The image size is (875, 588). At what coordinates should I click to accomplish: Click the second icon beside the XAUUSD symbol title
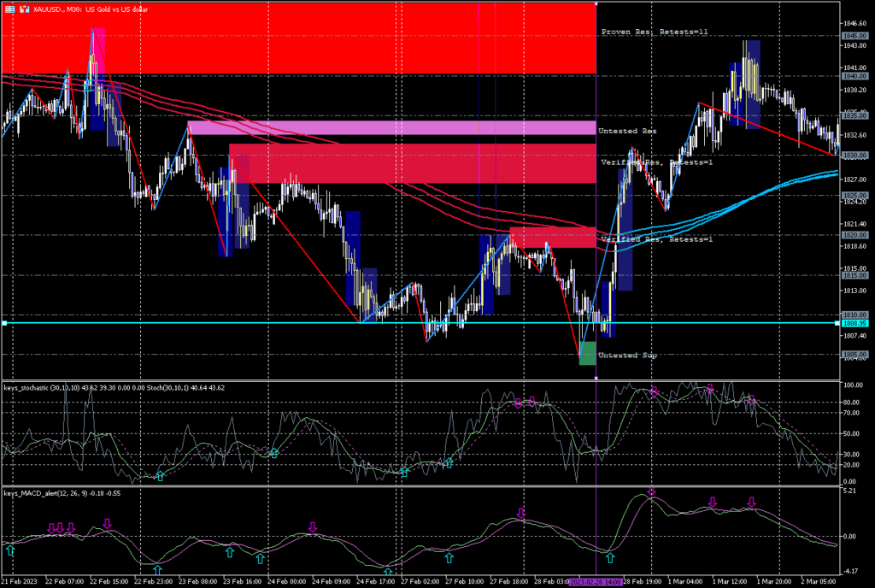[x=24, y=7]
